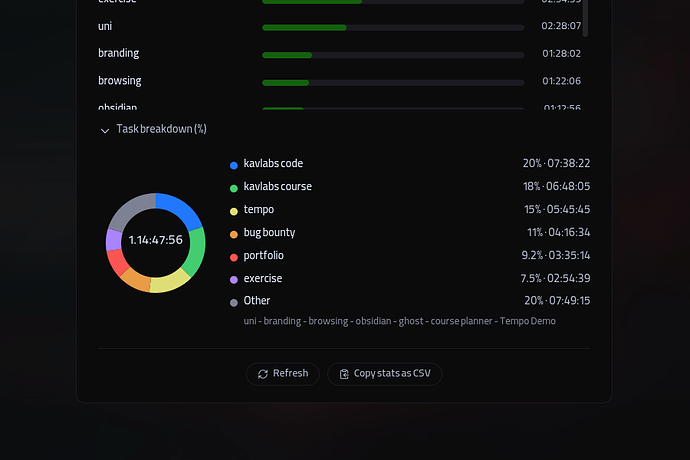Click the yellow segment of the donut chart

169,282
